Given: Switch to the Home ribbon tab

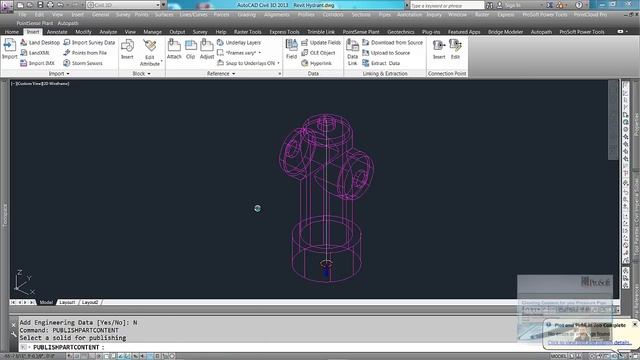Looking at the screenshot, I should coord(12,32).
